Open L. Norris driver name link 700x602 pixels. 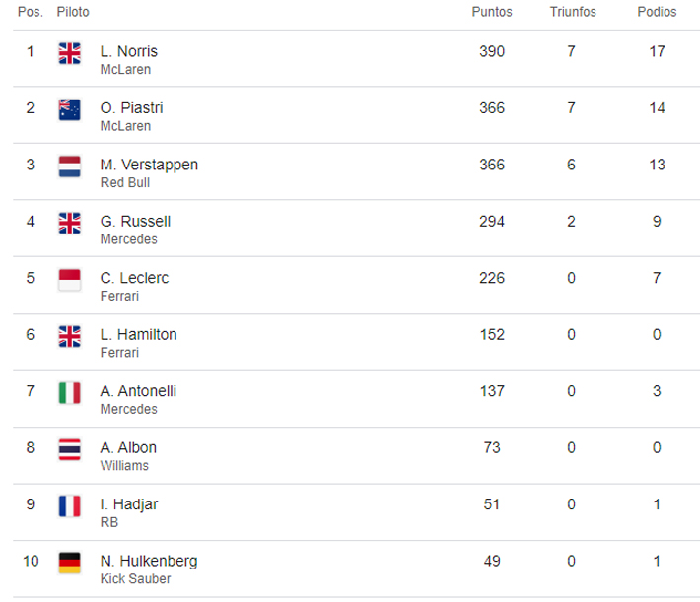tap(128, 51)
